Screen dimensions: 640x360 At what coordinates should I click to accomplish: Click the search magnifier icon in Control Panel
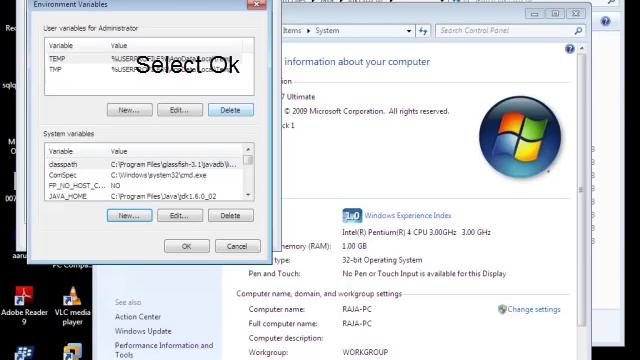pyautogui.click(x=578, y=31)
